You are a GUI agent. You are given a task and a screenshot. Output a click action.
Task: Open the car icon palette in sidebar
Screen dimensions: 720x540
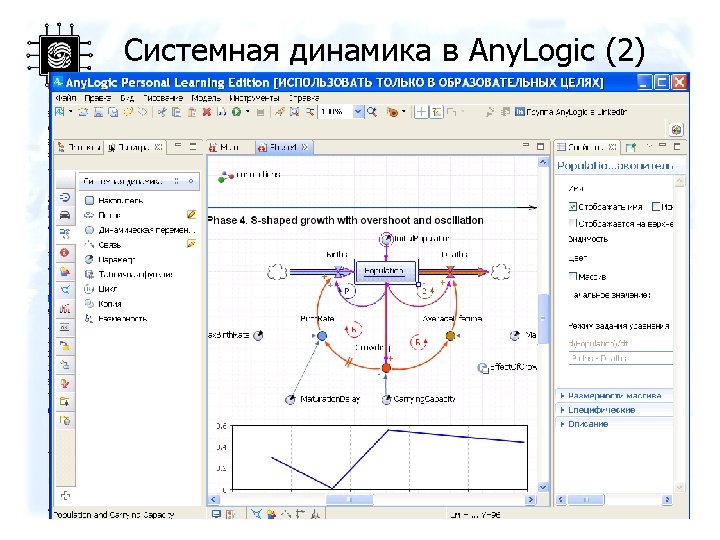65,215
